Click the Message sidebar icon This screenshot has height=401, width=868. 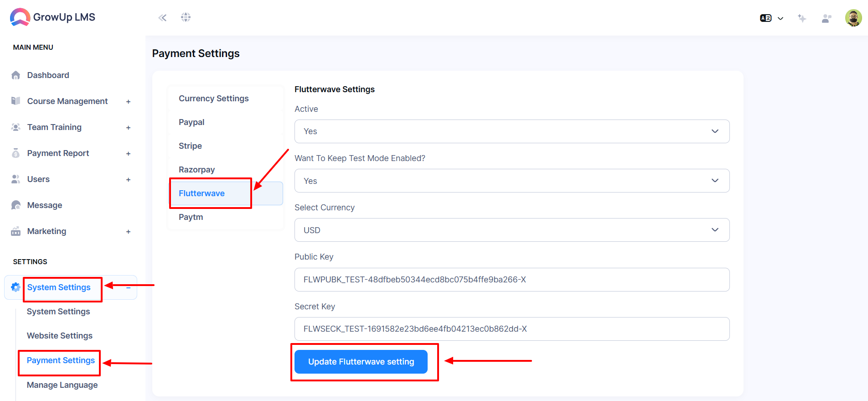[x=16, y=205]
